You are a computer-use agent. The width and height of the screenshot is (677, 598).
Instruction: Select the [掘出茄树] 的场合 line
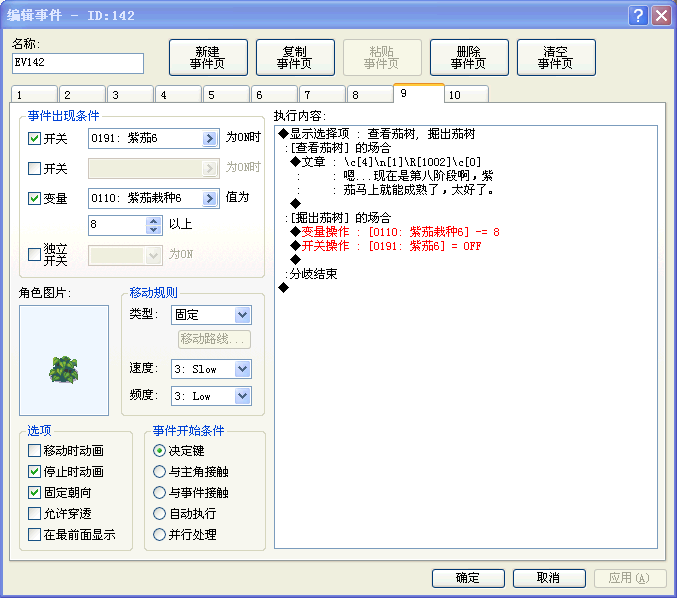click(x=338, y=218)
